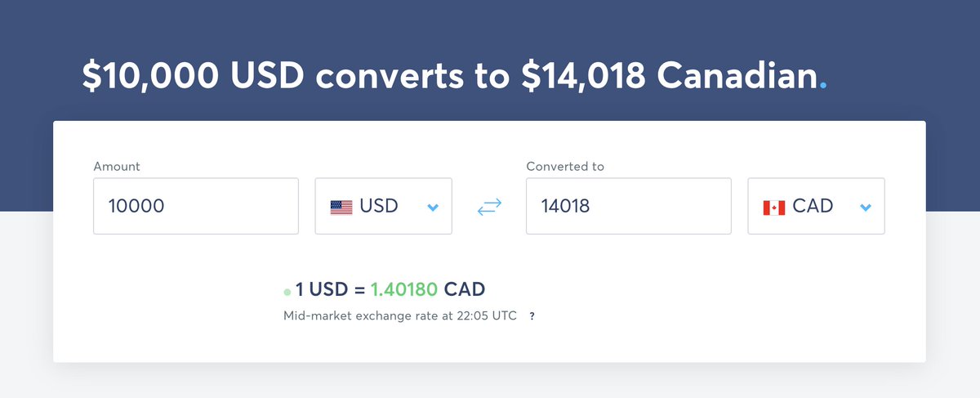Focus the Amount field showing 10000

coord(196,207)
